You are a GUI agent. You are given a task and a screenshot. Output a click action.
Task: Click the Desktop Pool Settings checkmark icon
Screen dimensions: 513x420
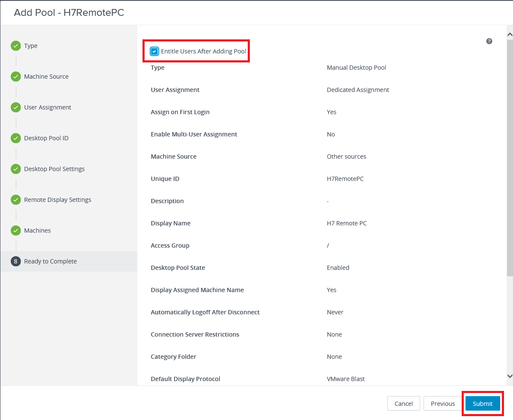[16, 169]
